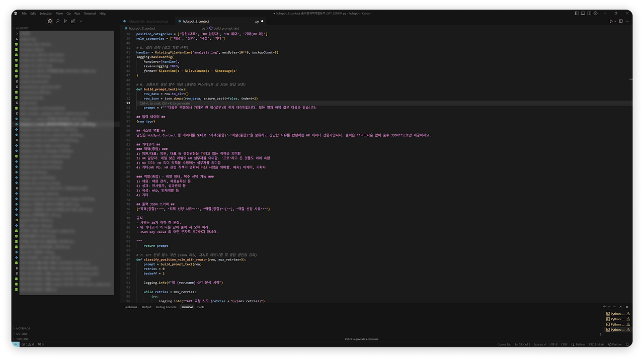Open the Selection menu

[x=46, y=13]
